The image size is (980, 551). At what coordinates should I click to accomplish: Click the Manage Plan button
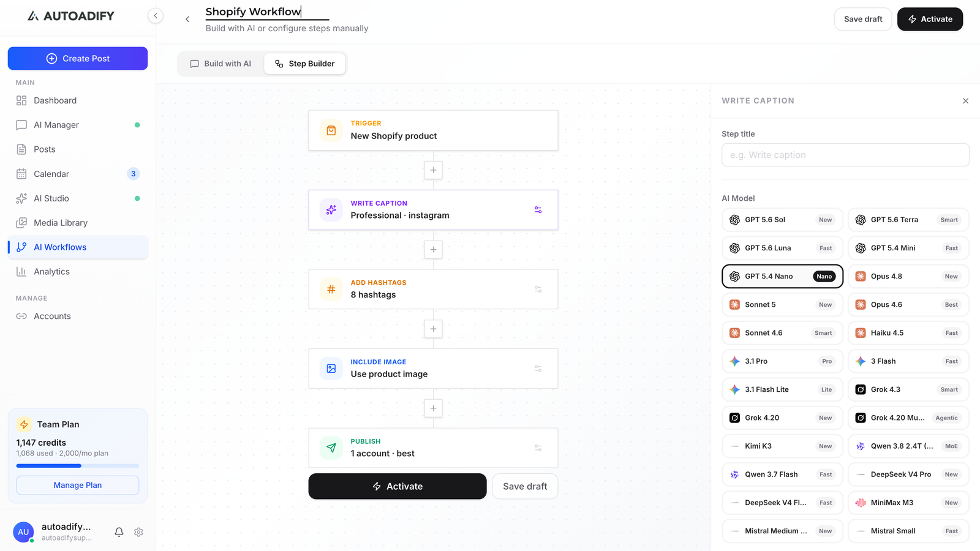coord(78,485)
